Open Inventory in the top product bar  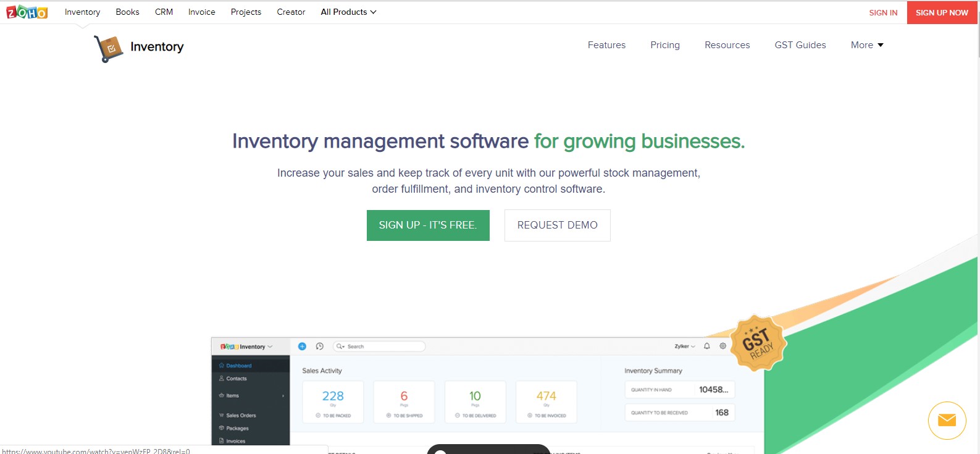point(82,12)
